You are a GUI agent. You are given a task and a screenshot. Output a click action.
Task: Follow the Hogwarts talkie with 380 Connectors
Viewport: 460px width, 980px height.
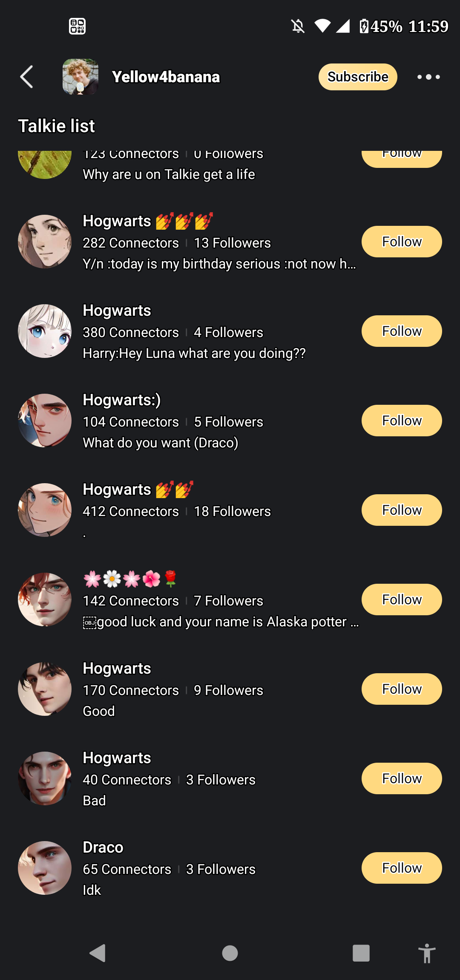401,331
